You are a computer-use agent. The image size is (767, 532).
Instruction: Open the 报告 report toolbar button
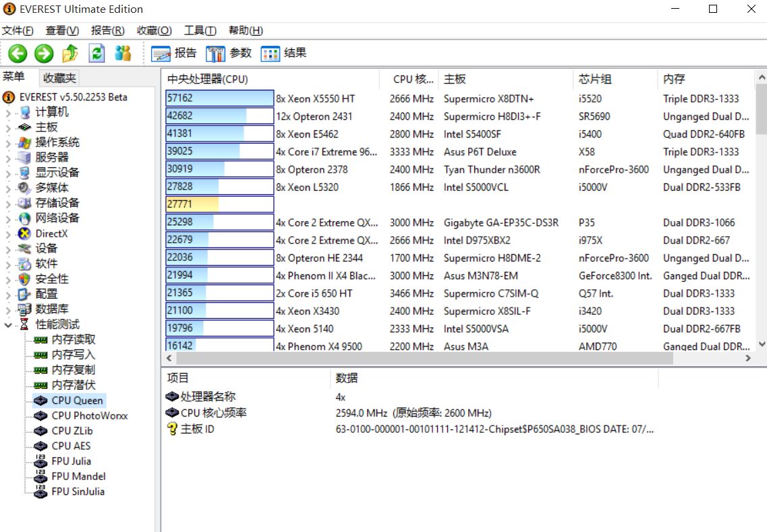(173, 53)
